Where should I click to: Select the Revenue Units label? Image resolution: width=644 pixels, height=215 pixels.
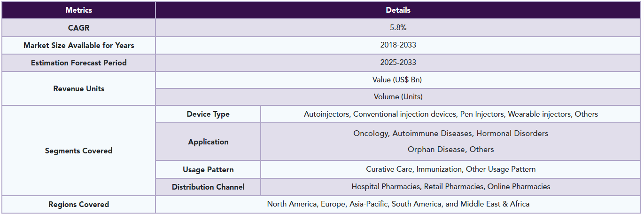(x=78, y=88)
